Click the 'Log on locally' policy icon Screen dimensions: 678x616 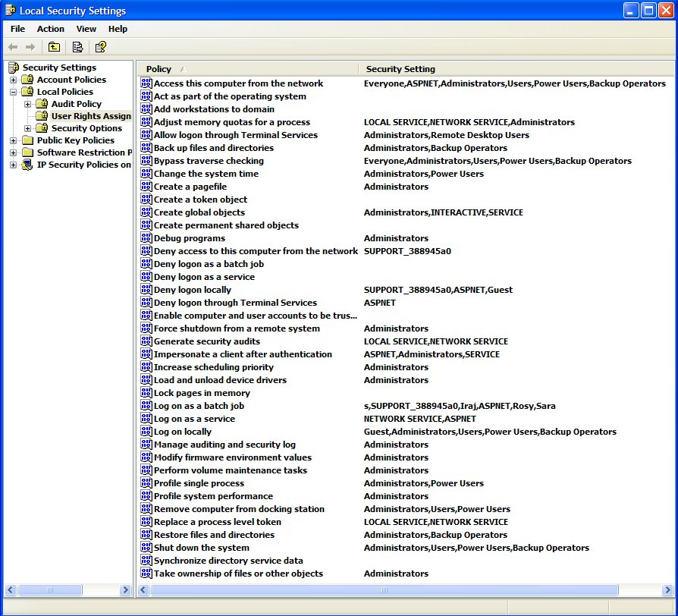pos(146,432)
